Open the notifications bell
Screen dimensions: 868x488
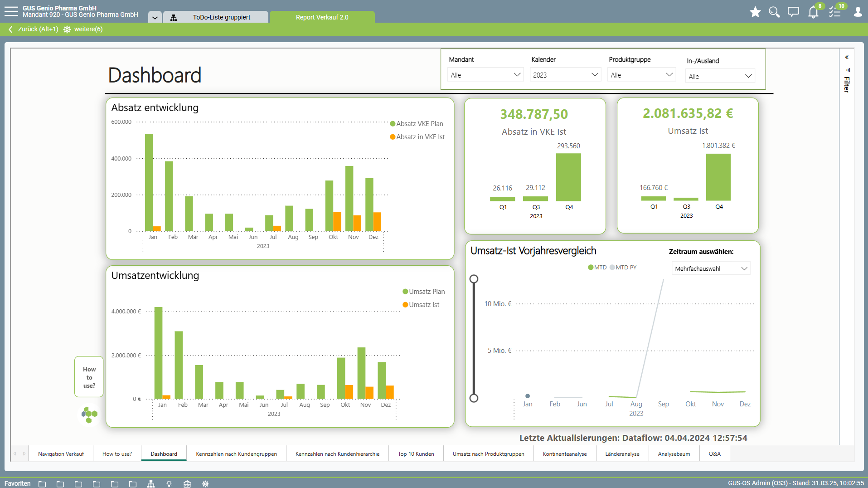[x=813, y=12]
